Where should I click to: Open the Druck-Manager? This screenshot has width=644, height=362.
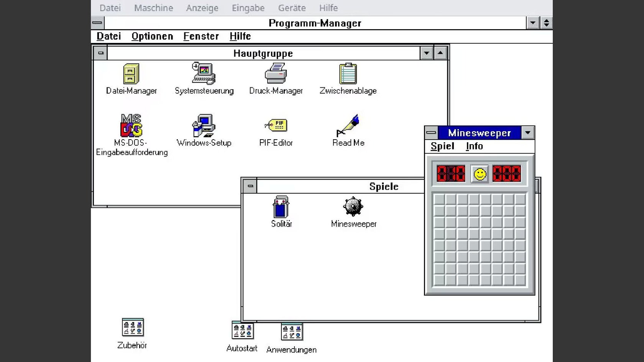(276, 74)
